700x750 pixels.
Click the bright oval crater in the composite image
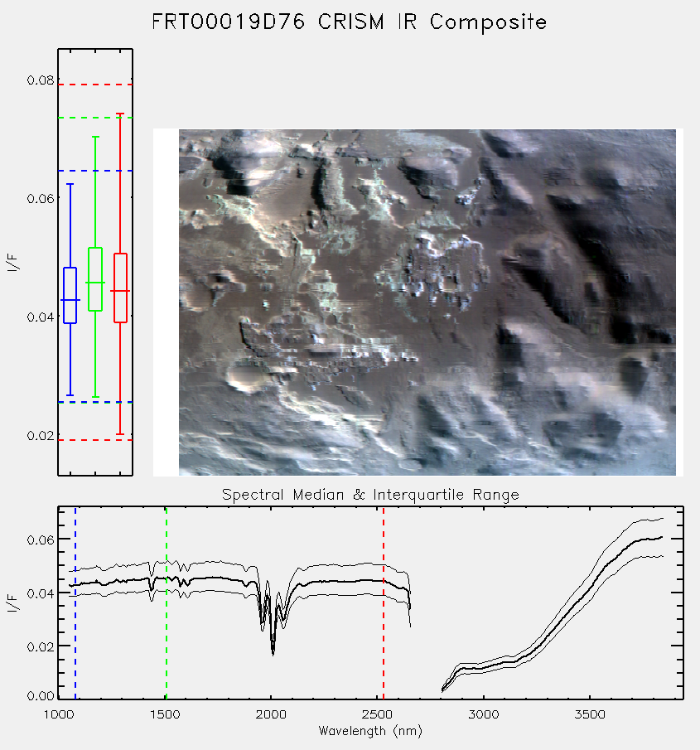[245, 378]
